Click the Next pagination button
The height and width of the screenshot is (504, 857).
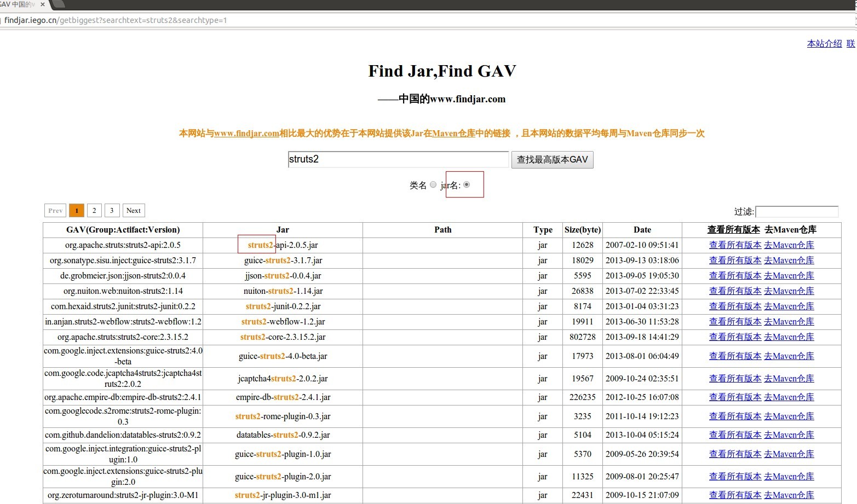[133, 210]
